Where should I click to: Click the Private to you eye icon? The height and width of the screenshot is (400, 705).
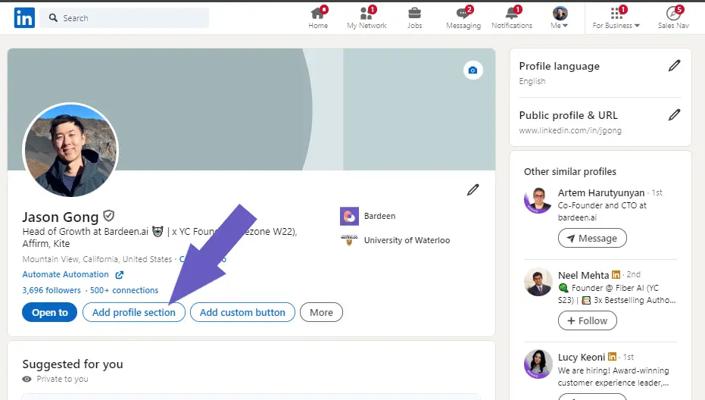[x=27, y=379]
